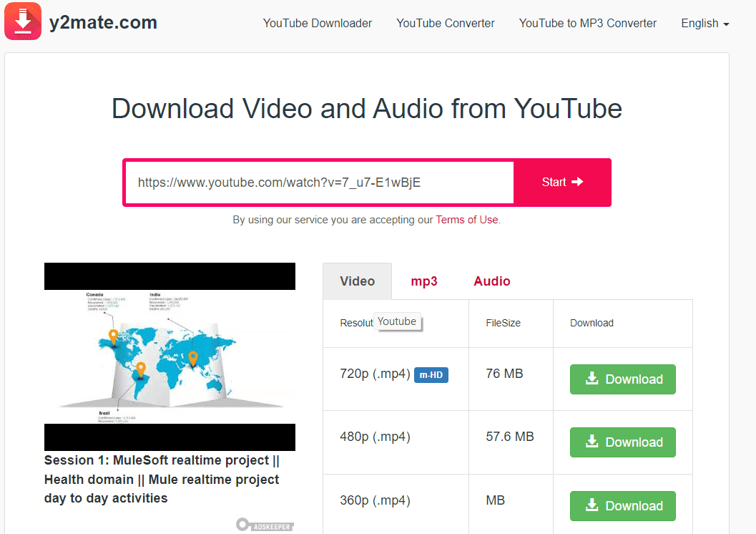The height and width of the screenshot is (534, 756).
Task: Expand the English language dropdown
Action: [705, 23]
